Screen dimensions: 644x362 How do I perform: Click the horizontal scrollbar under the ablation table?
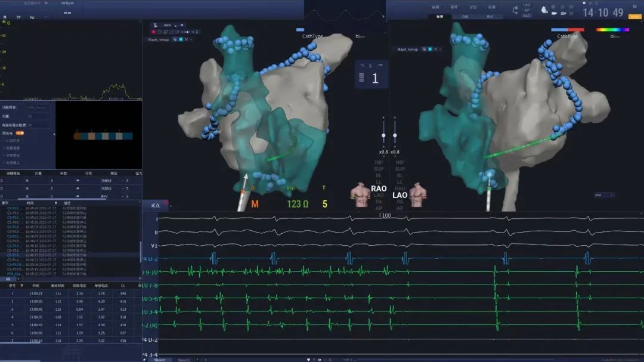(61, 199)
